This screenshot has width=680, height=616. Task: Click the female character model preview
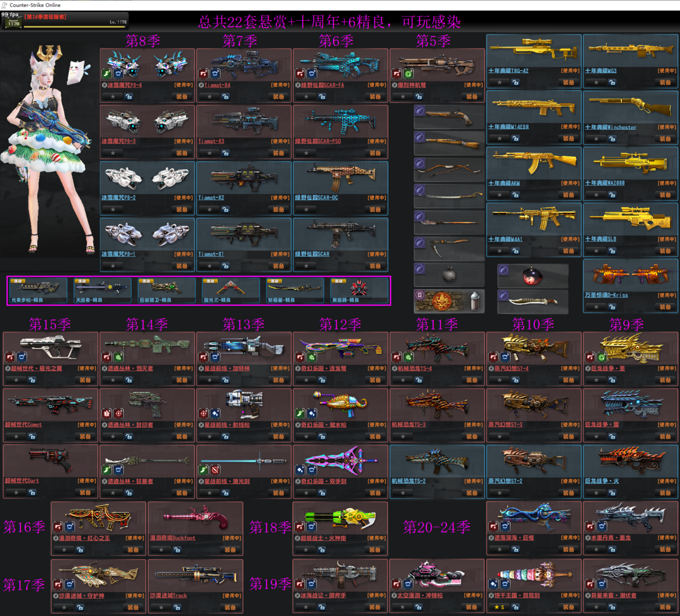(x=50, y=151)
